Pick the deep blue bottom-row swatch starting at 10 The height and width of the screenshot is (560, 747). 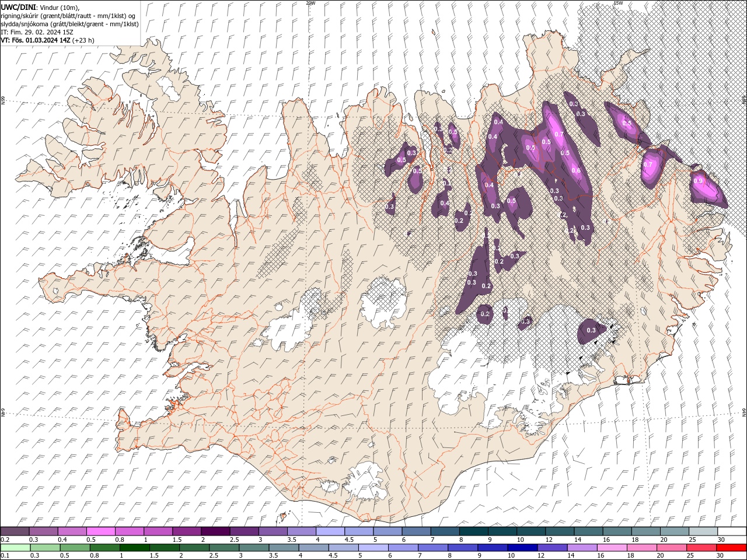click(x=523, y=548)
